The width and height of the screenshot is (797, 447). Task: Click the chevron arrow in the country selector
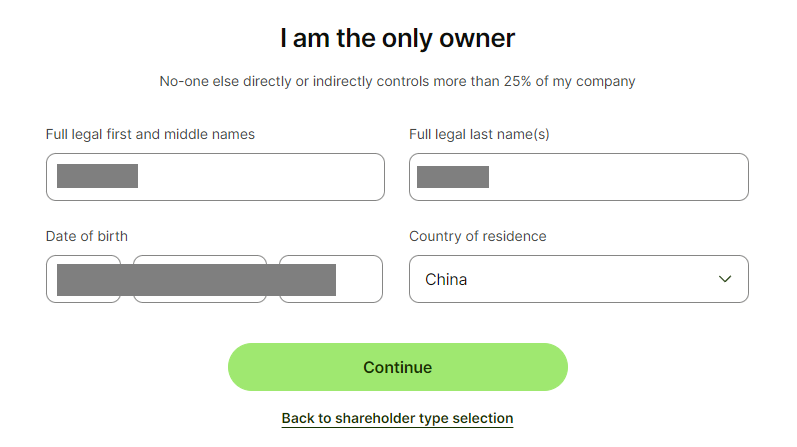(x=725, y=279)
